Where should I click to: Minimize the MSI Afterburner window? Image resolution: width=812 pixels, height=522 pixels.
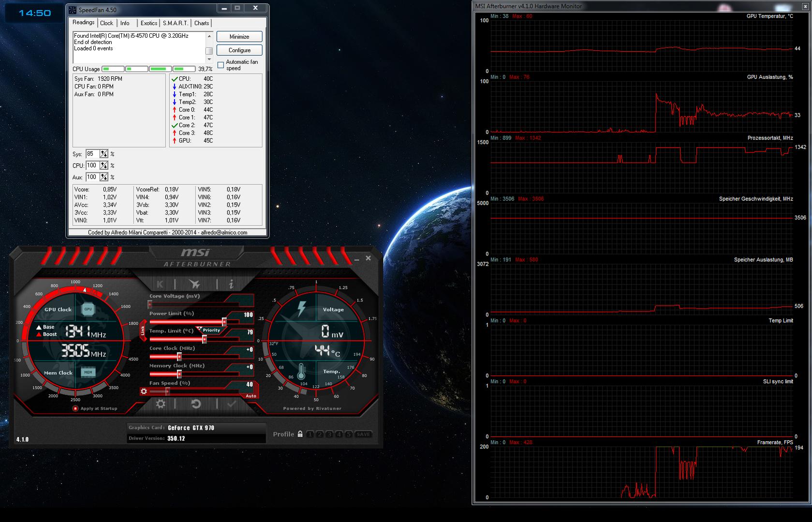pos(356,259)
